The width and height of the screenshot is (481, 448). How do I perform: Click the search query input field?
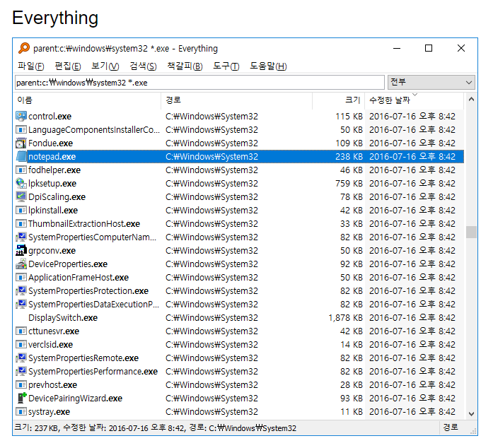click(x=199, y=83)
